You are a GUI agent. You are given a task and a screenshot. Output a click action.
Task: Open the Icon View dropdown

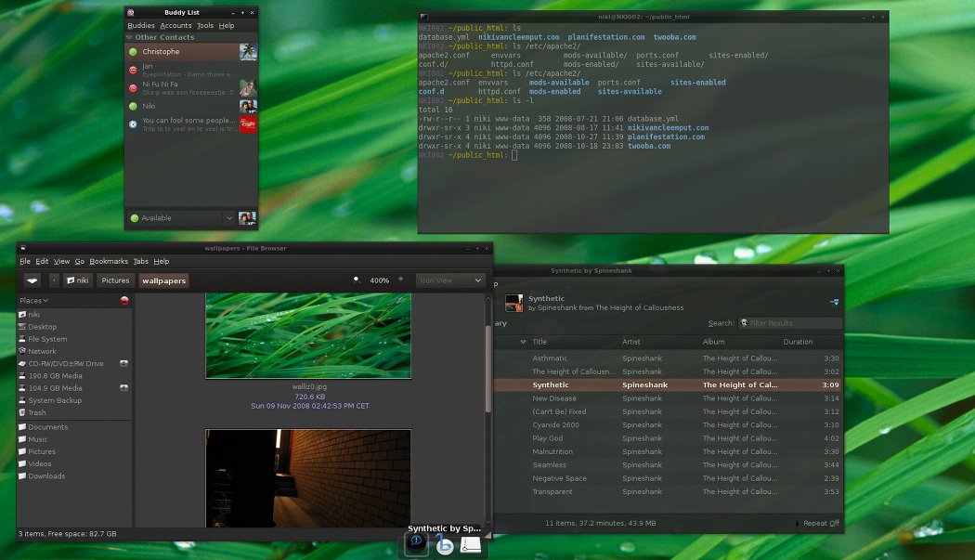pyautogui.click(x=450, y=280)
